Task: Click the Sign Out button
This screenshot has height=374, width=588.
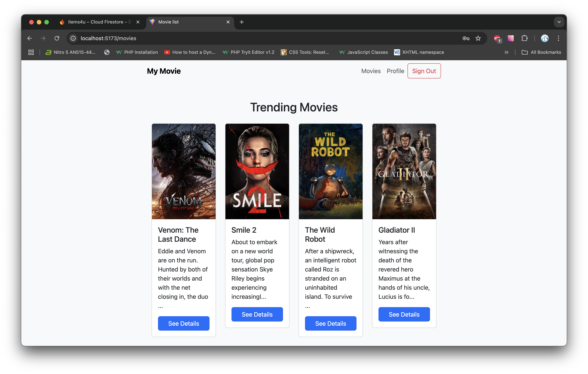Action: click(x=424, y=71)
